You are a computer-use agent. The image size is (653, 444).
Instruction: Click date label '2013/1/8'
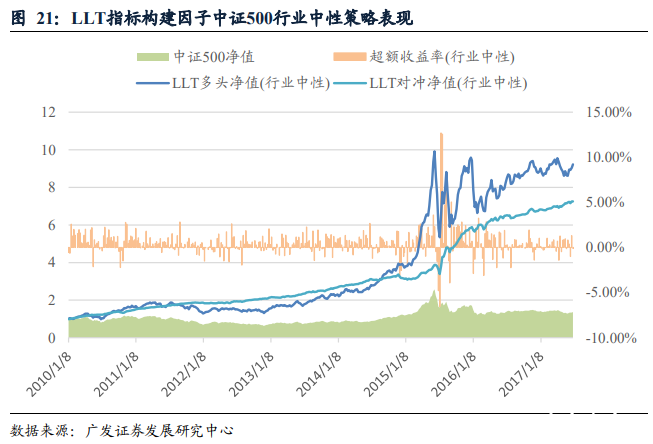[252, 376]
